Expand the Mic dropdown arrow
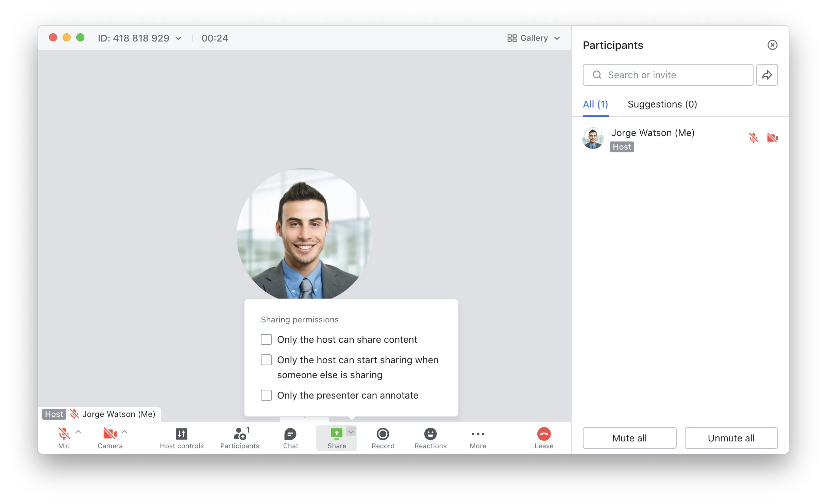 78,432
